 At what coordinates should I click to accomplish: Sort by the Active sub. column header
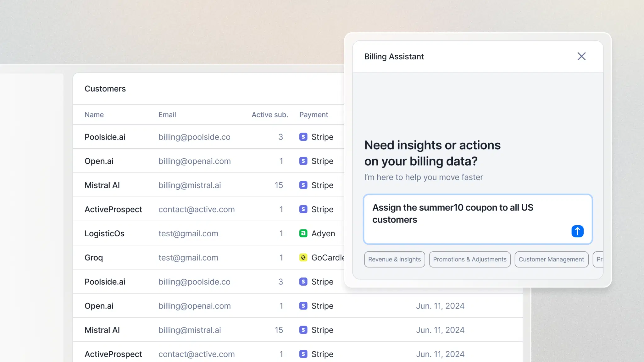coord(269,114)
